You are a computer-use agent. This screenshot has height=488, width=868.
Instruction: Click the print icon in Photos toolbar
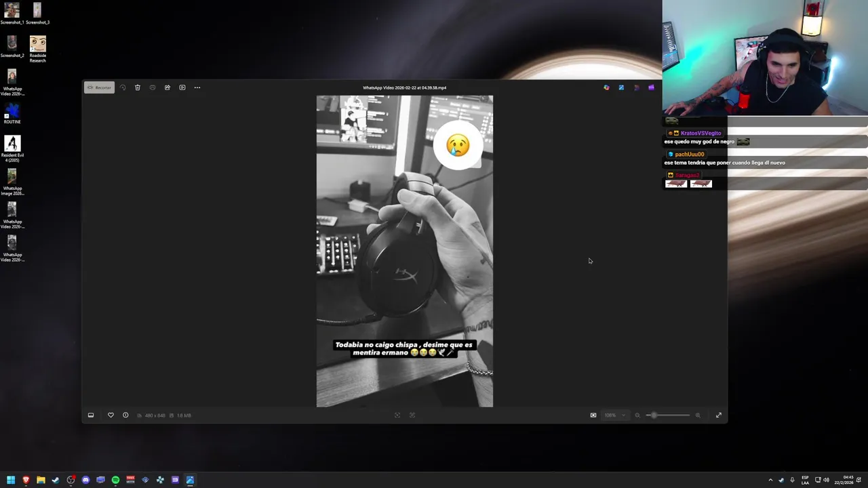(153, 87)
